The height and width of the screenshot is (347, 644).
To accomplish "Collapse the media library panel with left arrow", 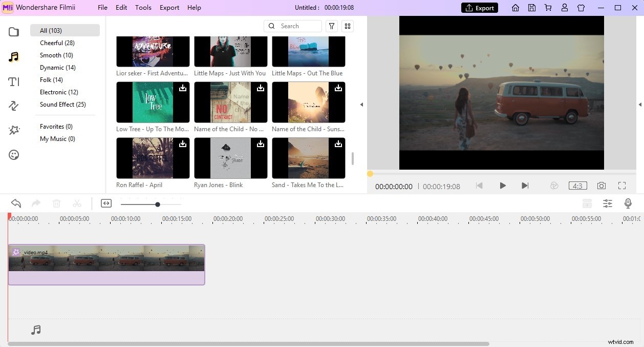I will pyautogui.click(x=361, y=104).
